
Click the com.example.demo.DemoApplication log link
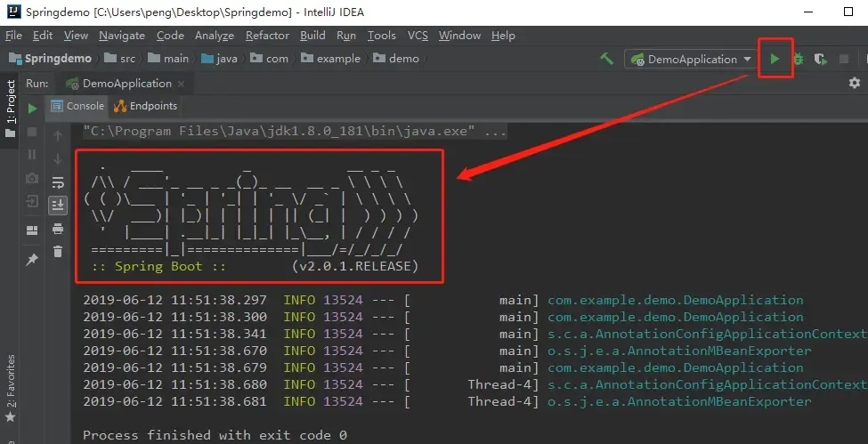[x=675, y=300]
